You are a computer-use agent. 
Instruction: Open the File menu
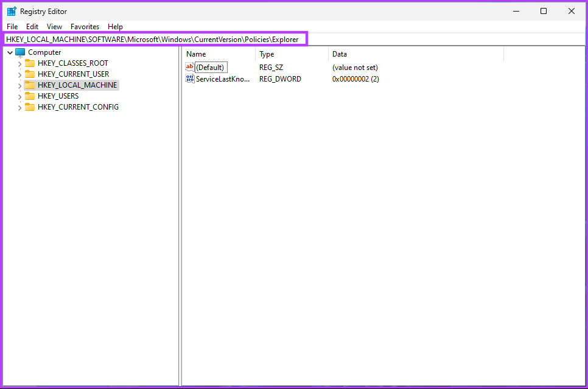[12, 27]
